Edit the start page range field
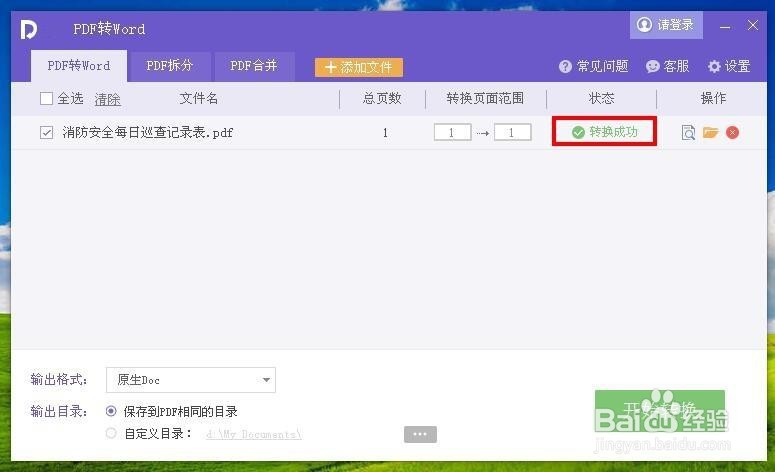This screenshot has height=472, width=775. [453, 132]
